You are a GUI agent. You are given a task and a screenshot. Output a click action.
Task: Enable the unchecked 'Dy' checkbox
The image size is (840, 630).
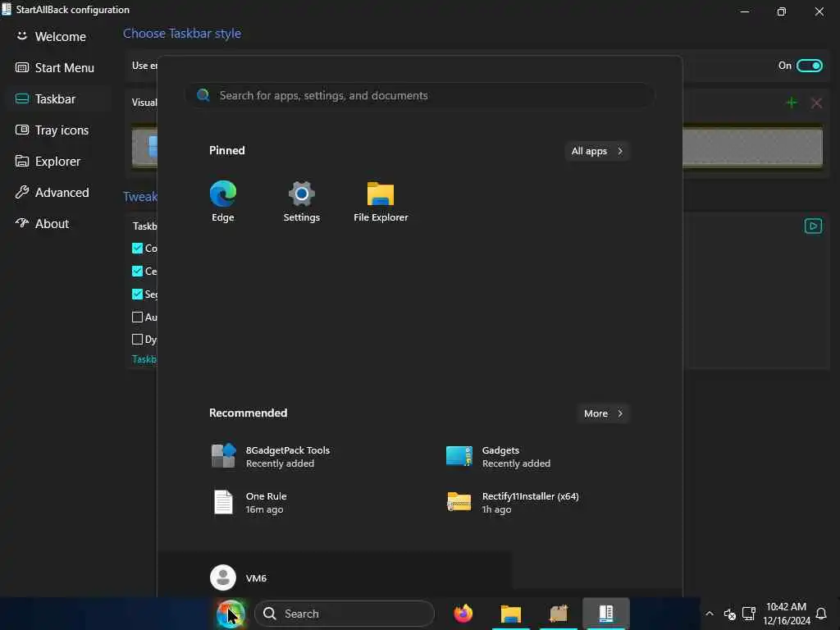coord(137,339)
